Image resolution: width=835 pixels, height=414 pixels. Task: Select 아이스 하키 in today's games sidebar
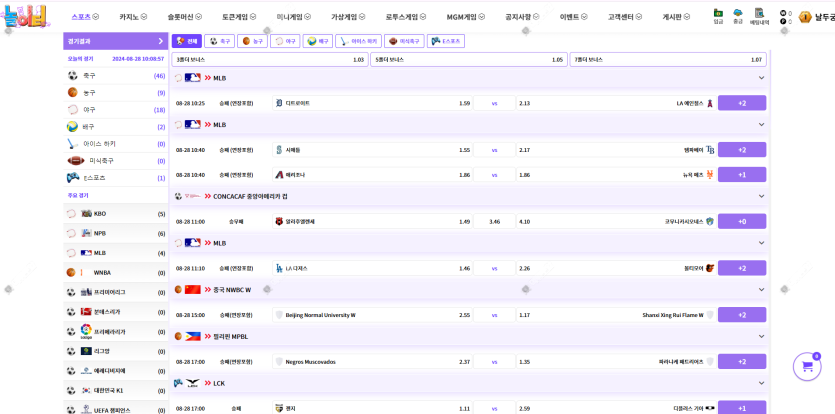point(116,144)
